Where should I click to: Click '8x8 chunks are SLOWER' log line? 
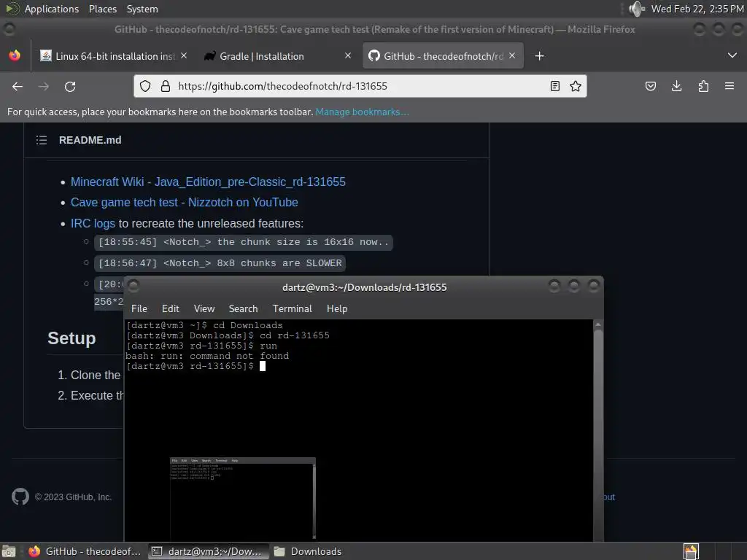pos(220,262)
